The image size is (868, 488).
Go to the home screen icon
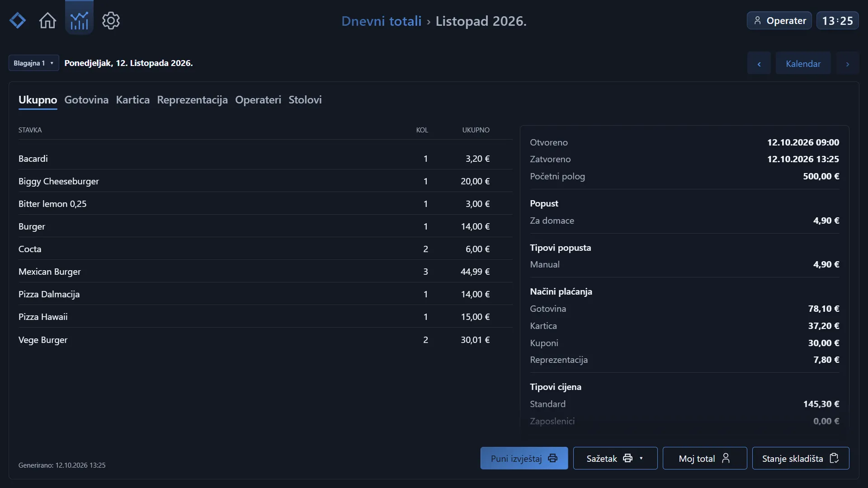[47, 21]
